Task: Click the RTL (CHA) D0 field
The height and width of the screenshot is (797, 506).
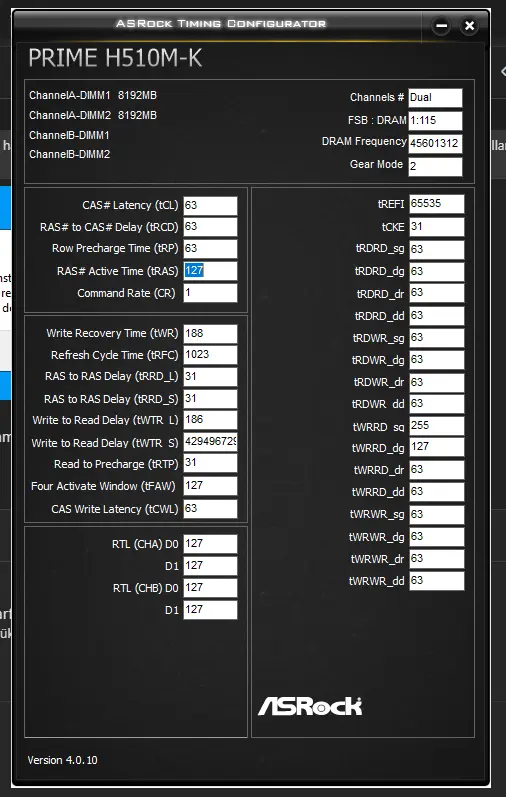Action: [210, 544]
